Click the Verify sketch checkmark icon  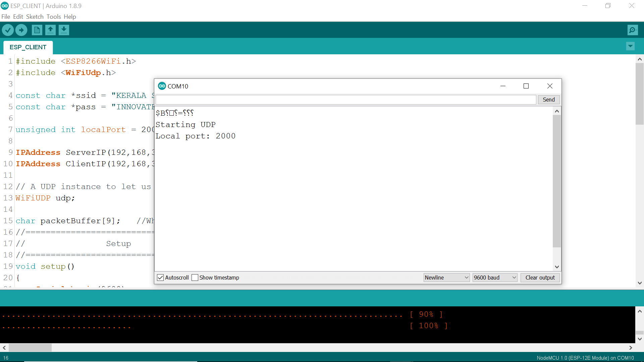point(8,30)
